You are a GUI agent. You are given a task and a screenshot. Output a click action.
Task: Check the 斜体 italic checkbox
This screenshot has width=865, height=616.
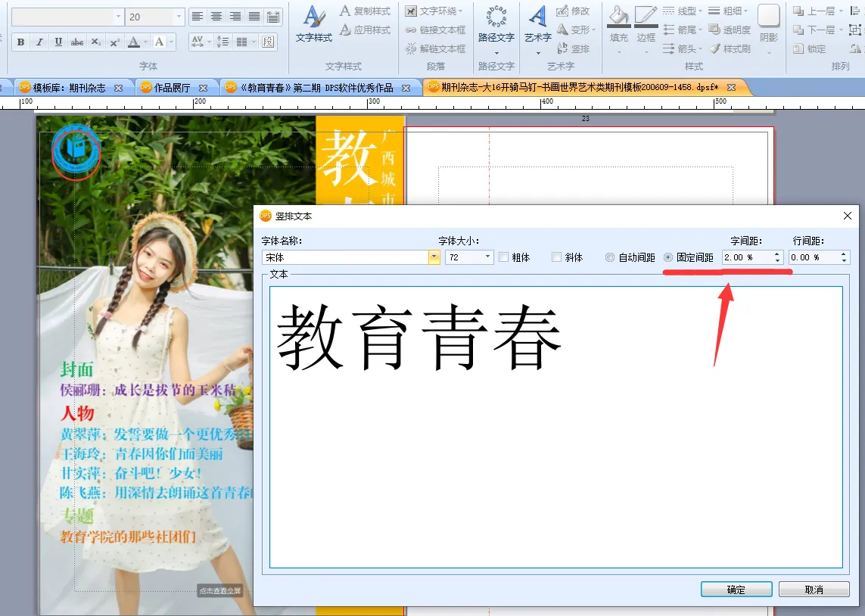(x=557, y=257)
